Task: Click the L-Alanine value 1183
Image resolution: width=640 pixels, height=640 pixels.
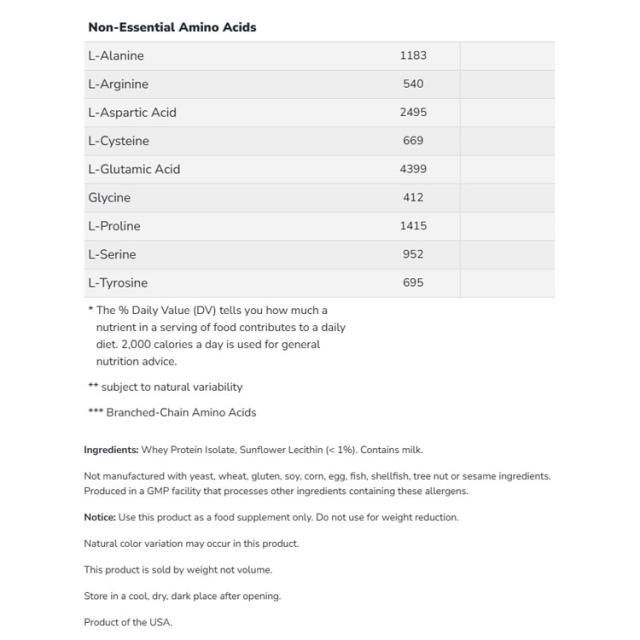Action: (x=413, y=56)
